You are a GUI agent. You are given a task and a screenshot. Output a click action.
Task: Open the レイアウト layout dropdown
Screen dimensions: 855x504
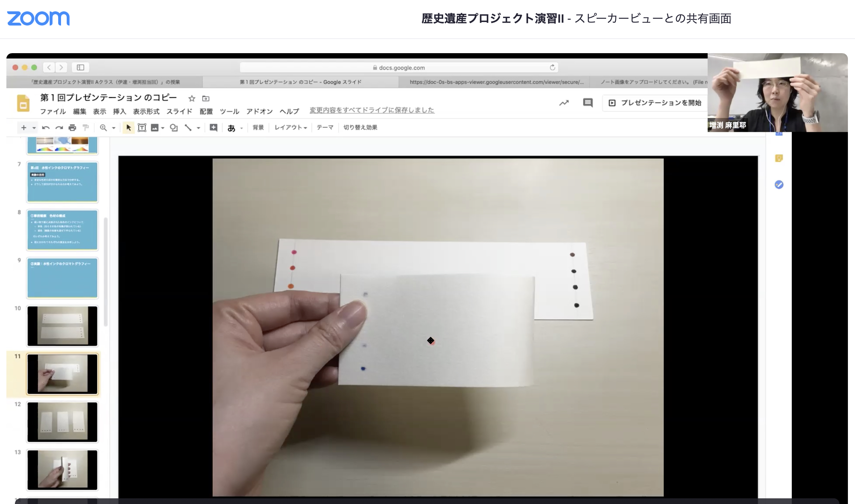tap(291, 128)
